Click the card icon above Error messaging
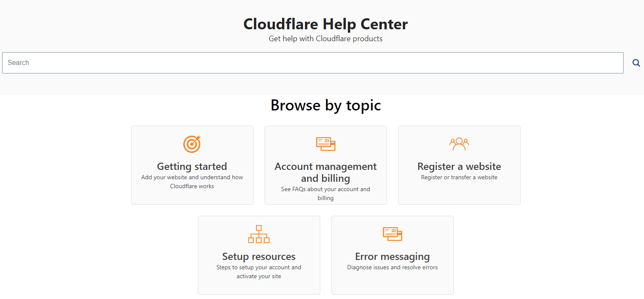Viewport: 644px width, 299px height. (x=392, y=234)
